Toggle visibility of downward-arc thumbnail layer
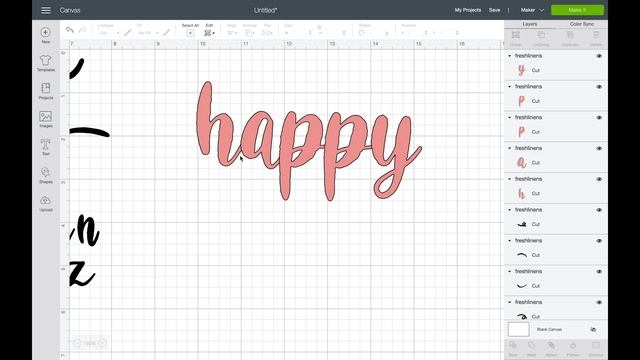The height and width of the screenshot is (360, 640). pyautogui.click(x=599, y=240)
